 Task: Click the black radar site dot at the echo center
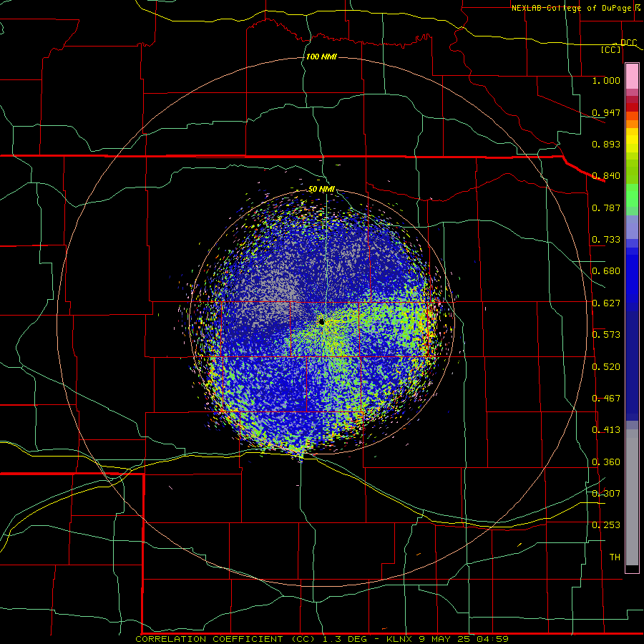321,322
